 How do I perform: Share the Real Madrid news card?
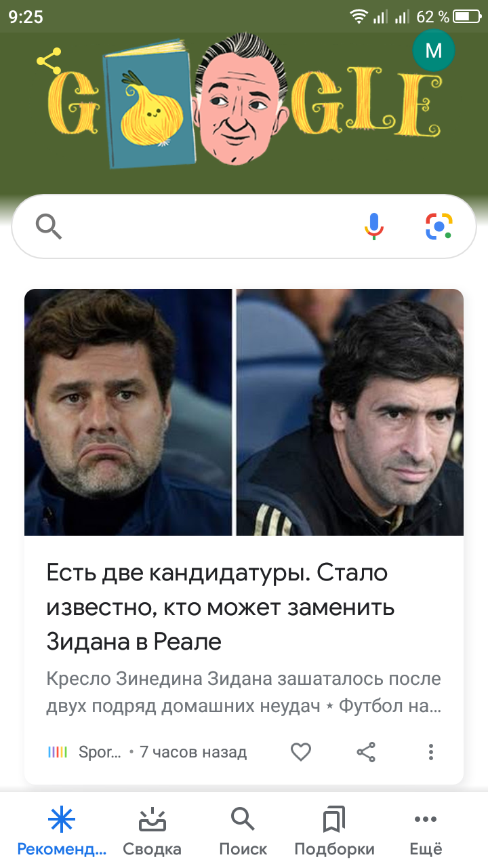coord(366,751)
